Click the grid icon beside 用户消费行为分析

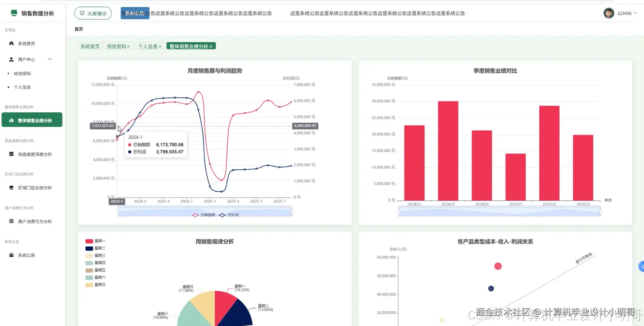11,221
